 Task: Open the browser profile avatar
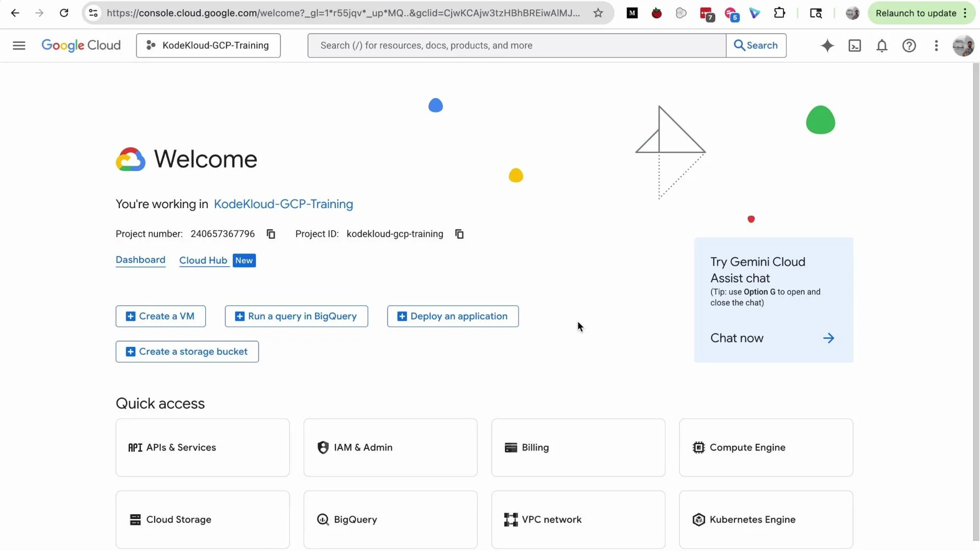pos(852,13)
